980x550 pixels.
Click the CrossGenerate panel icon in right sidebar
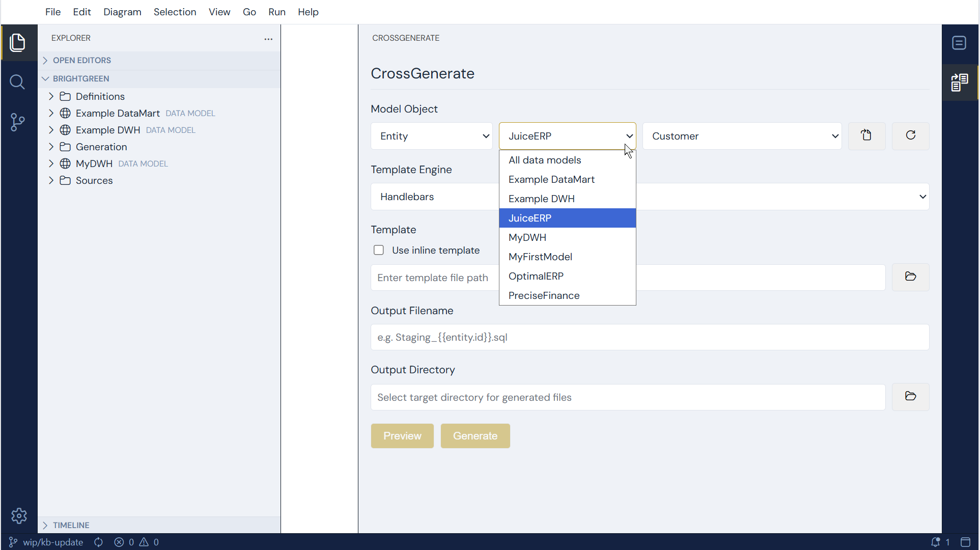coord(959,82)
